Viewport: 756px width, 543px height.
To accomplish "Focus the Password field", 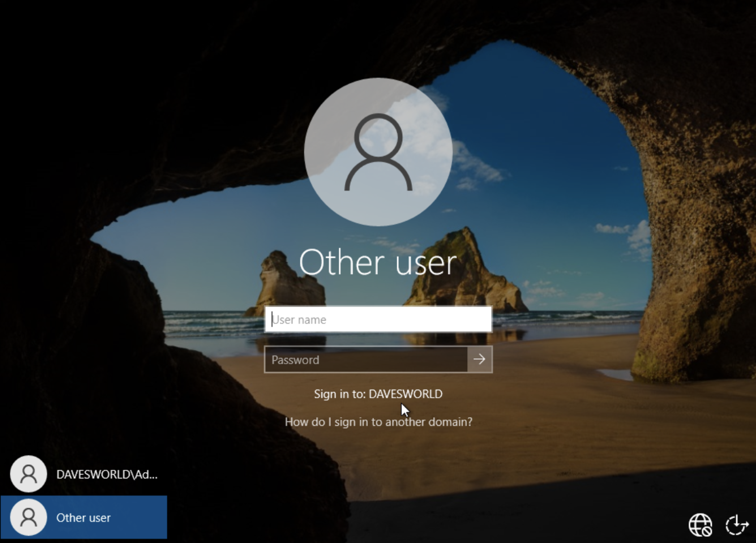I will tap(366, 359).
